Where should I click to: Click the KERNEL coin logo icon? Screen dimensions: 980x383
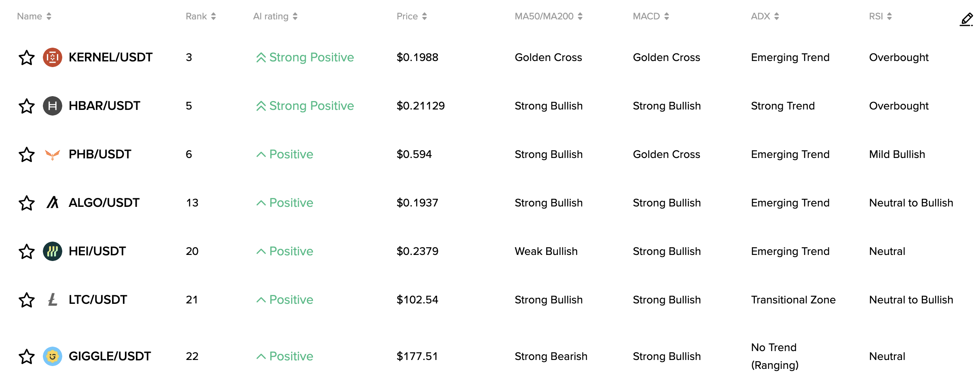[53, 57]
